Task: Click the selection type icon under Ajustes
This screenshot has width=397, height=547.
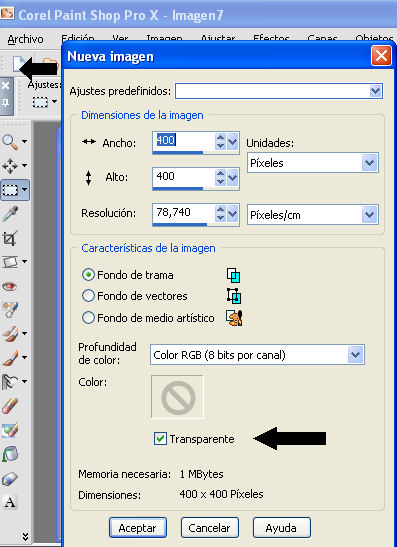Action: pos(40,102)
